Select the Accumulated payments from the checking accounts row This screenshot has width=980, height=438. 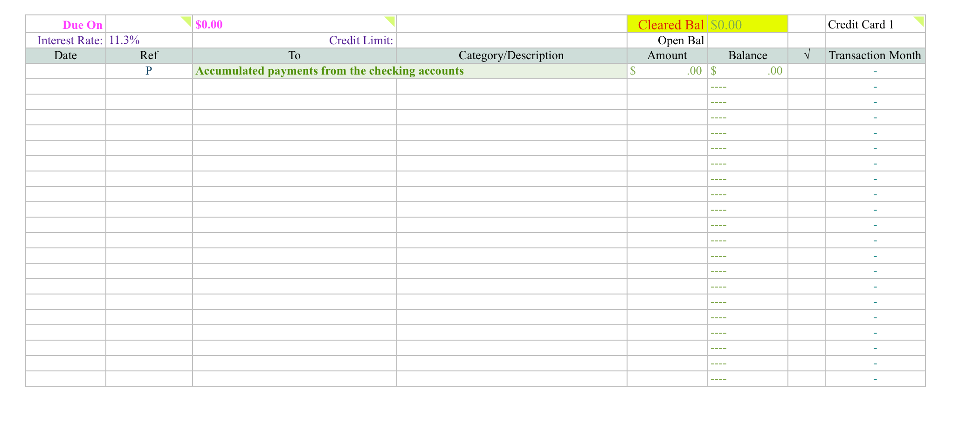pos(330,71)
